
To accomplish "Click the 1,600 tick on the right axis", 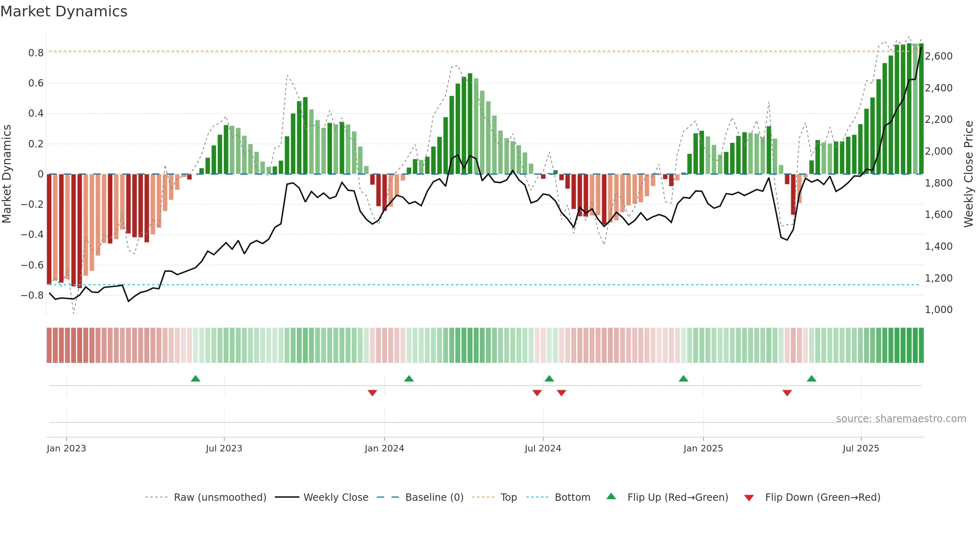I will 939,215.
